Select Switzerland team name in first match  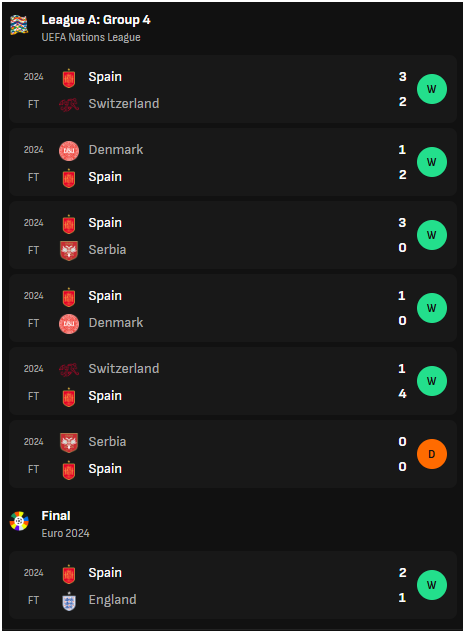click(x=124, y=104)
